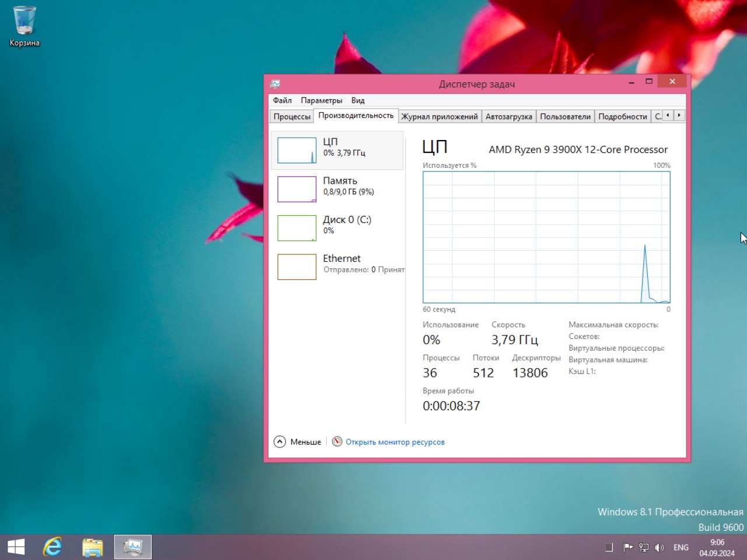Click the threads count 512
Image resolution: width=747 pixels, height=560 pixels.
(483, 373)
